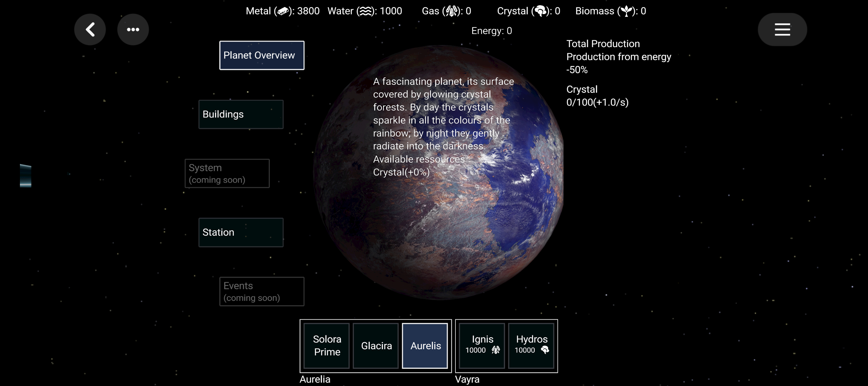Click the System coming soon button

tap(227, 173)
